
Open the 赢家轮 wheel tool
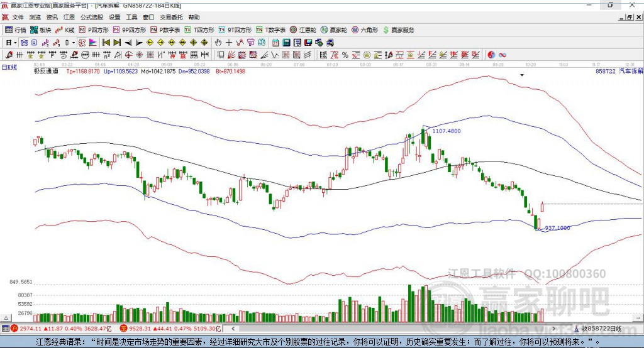[x=334, y=30]
